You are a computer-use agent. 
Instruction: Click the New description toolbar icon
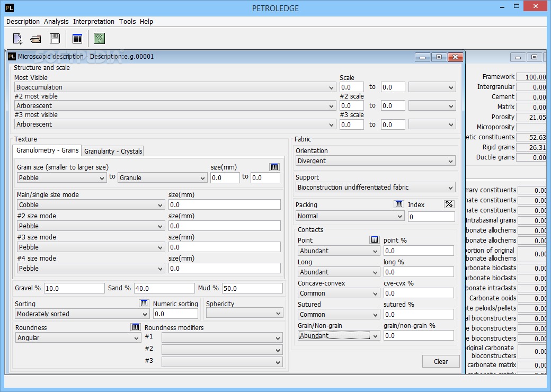coord(17,39)
